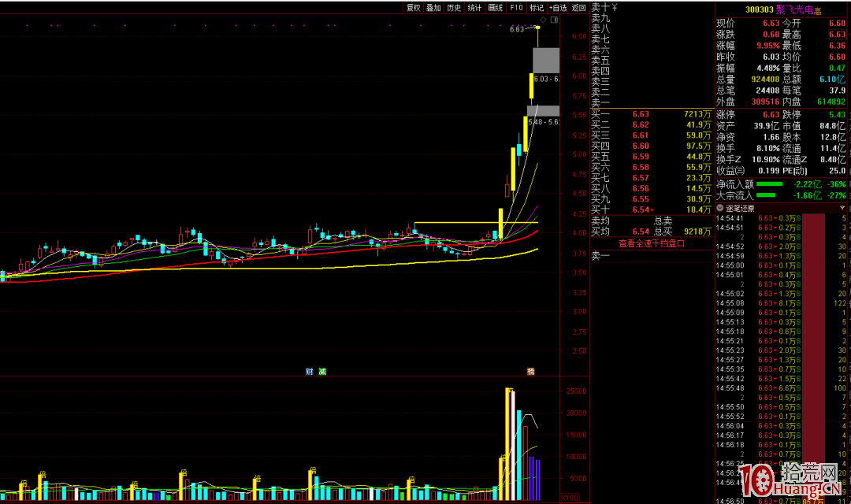This screenshot has height=504, width=851.
Task: Select the 叠加 overlay toolbar item
Action: coord(433,8)
